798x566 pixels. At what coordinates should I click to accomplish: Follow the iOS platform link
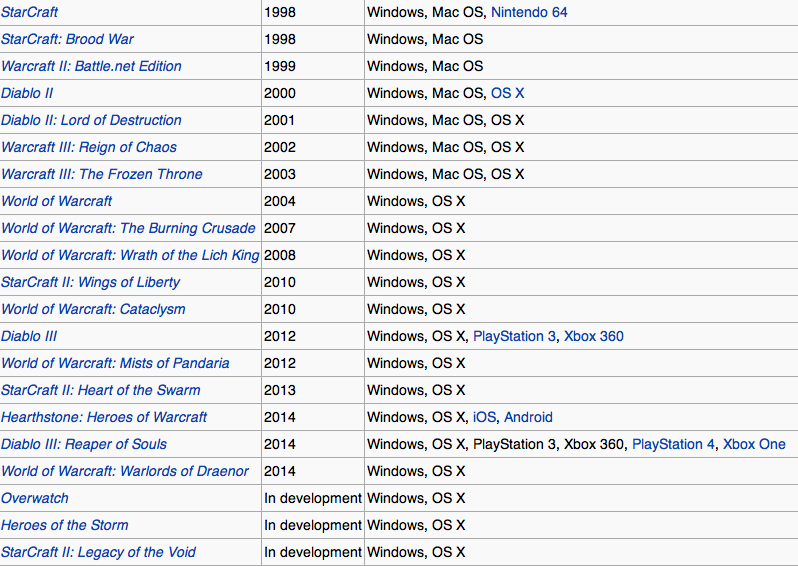(484, 417)
